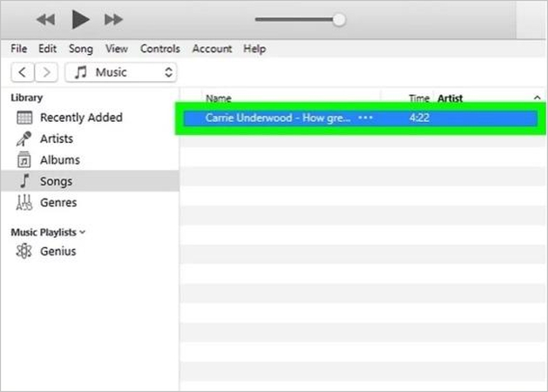Screen dimensions: 548x392
Task: Click the atom icon beside Genius
Action: [x=24, y=251]
